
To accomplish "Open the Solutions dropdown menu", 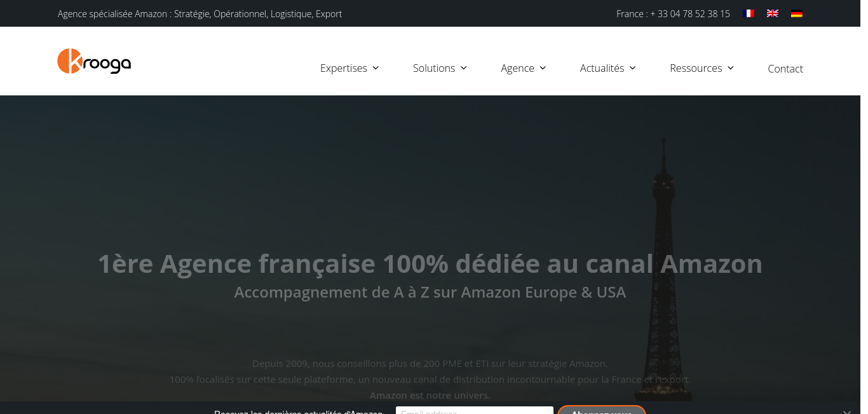I will point(440,68).
